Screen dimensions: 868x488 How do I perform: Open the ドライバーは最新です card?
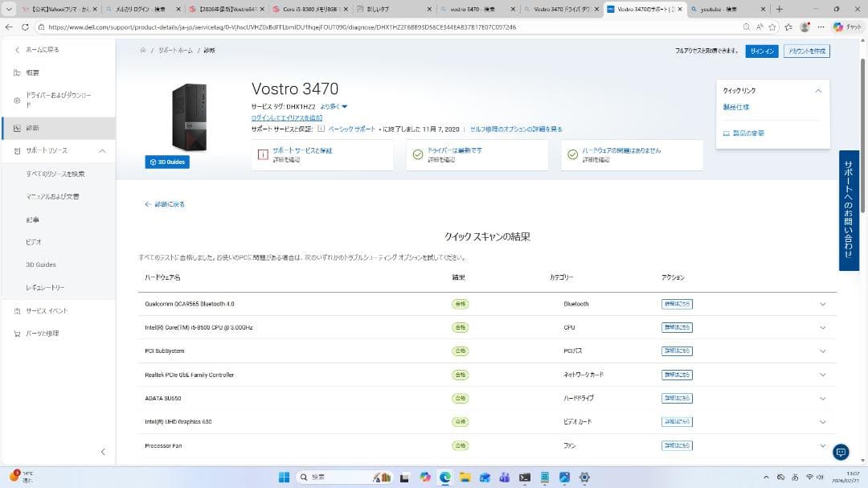[477, 154]
